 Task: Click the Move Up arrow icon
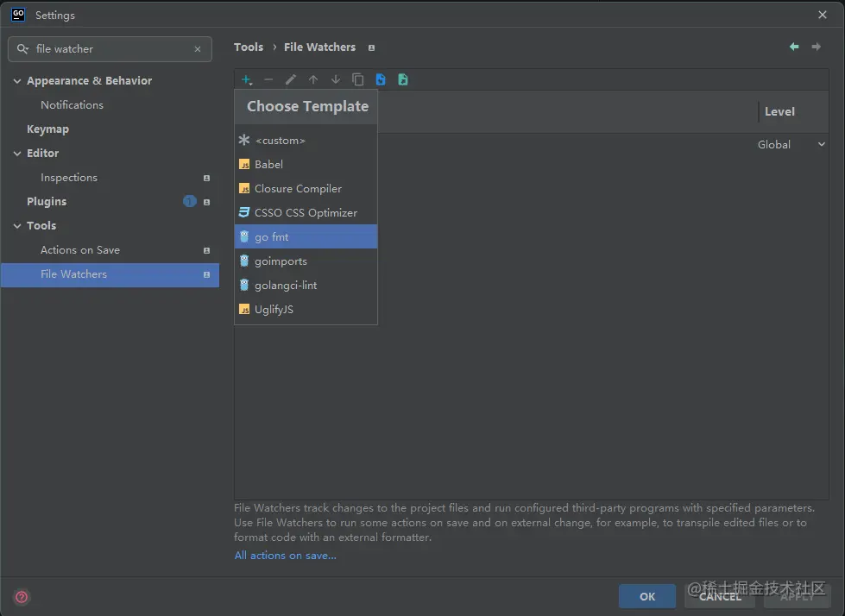click(313, 79)
